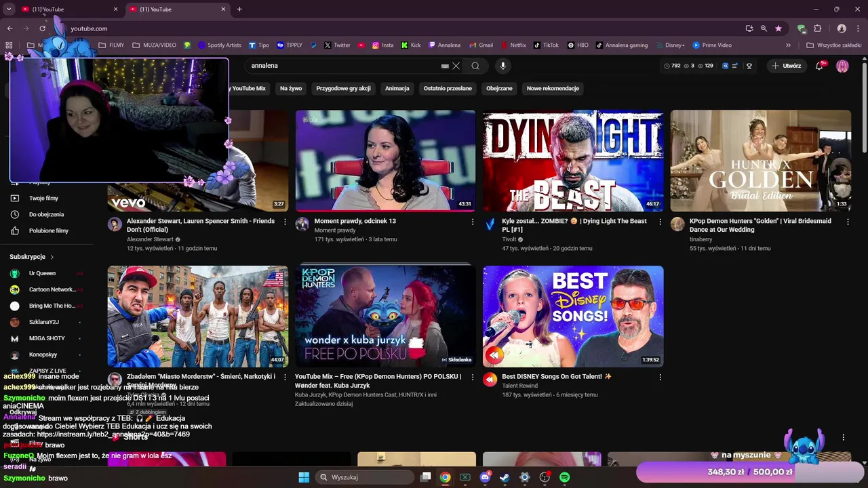Play Dying Light The Beast thumbnail

point(573,161)
